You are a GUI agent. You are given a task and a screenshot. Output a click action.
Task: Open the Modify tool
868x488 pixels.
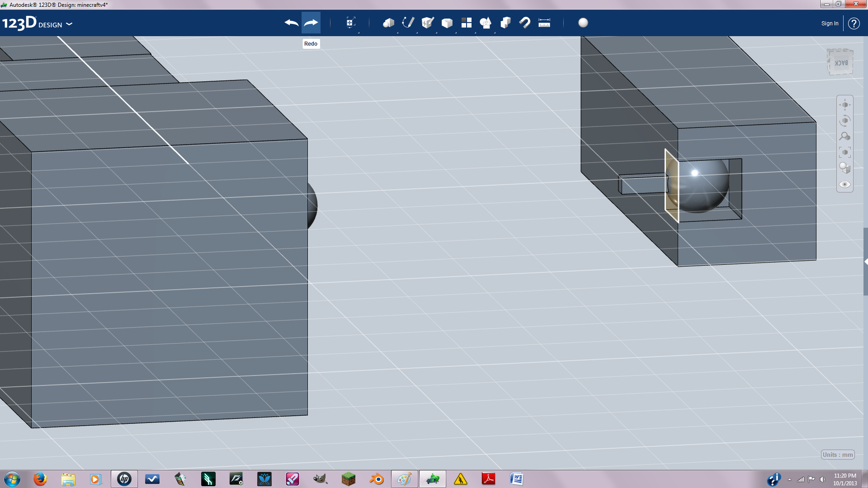[x=447, y=23]
